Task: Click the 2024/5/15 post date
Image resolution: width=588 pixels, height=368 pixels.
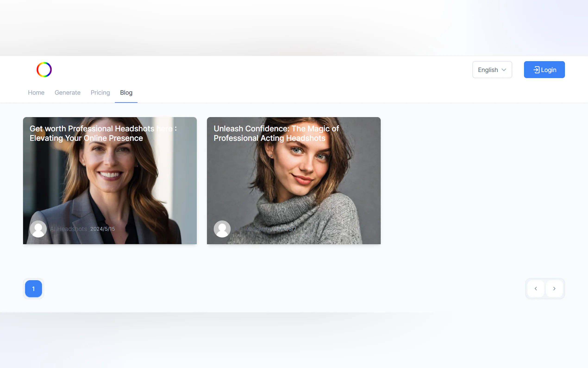Action: pos(102,229)
